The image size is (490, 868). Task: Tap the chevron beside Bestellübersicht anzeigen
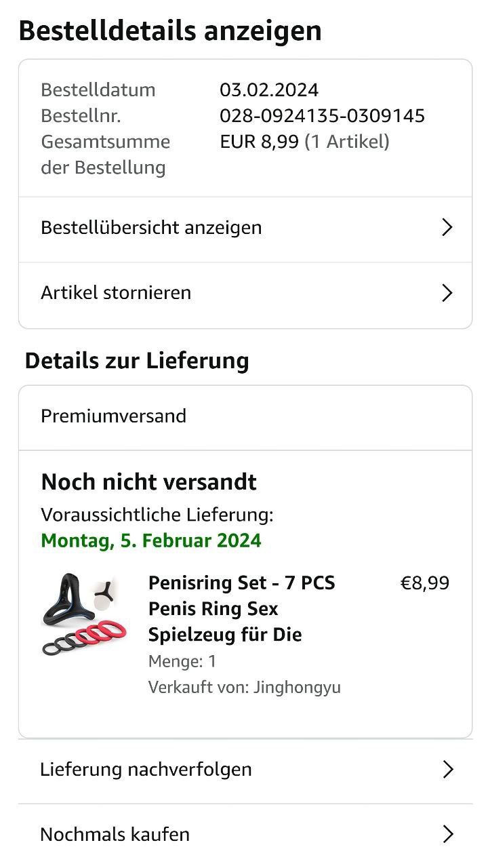click(x=447, y=227)
